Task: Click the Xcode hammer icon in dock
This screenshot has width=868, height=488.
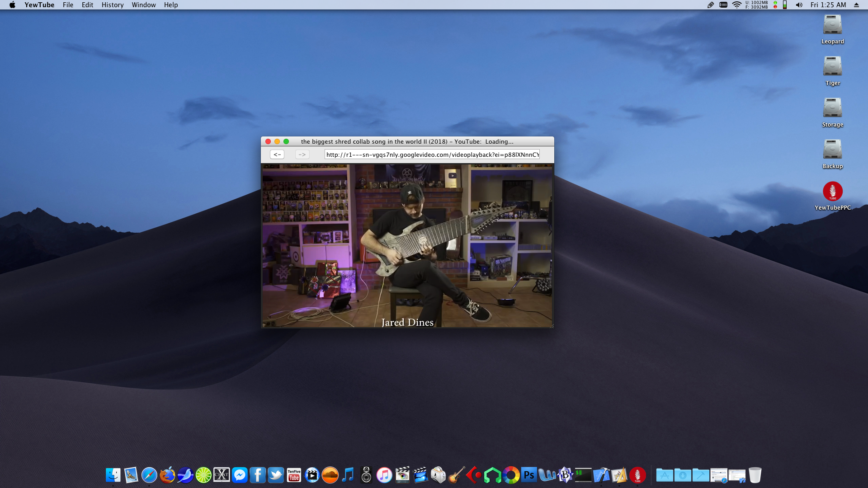Action: (601, 475)
